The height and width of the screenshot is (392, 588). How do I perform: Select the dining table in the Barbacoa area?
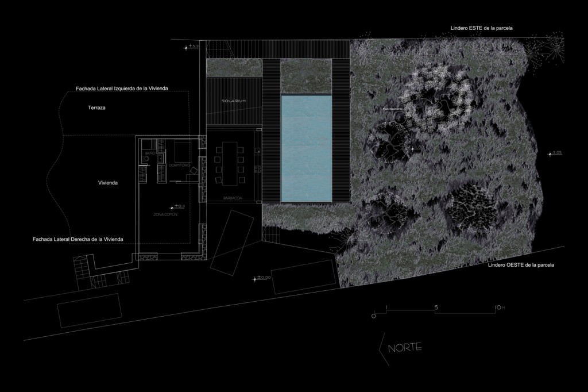point(230,164)
